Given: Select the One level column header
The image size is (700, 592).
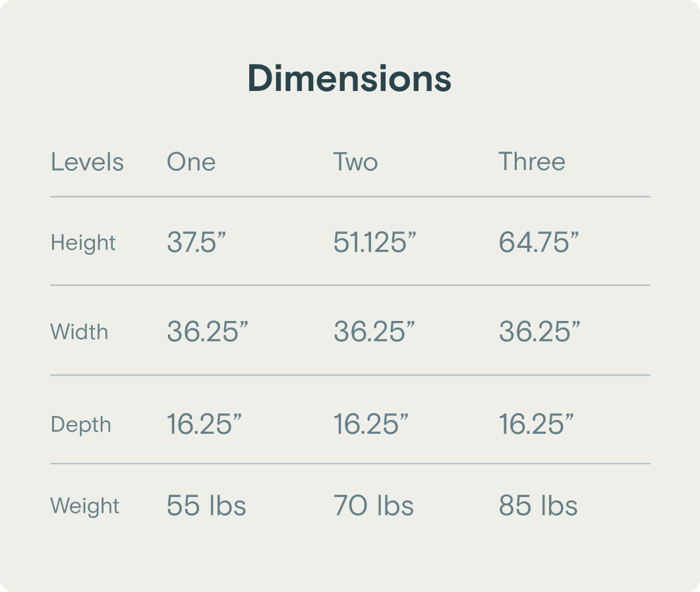Looking at the screenshot, I should (x=191, y=162).
